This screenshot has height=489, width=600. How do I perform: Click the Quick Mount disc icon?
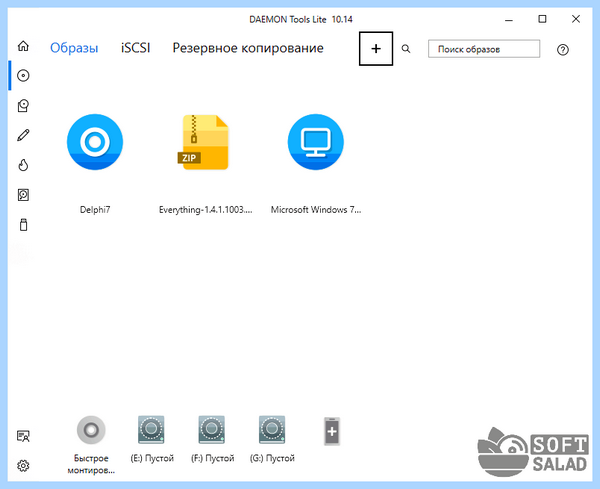pyautogui.click(x=91, y=430)
